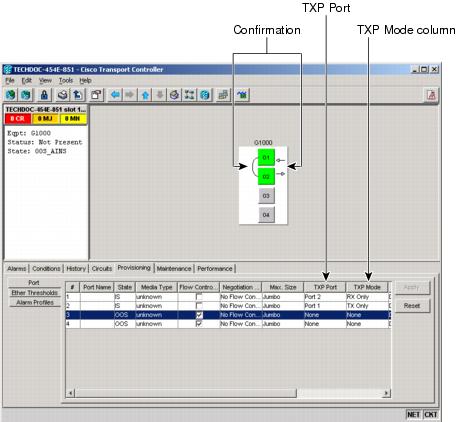Click the CKT status bar indicator
This screenshot has width=456, height=422.
tap(430, 415)
